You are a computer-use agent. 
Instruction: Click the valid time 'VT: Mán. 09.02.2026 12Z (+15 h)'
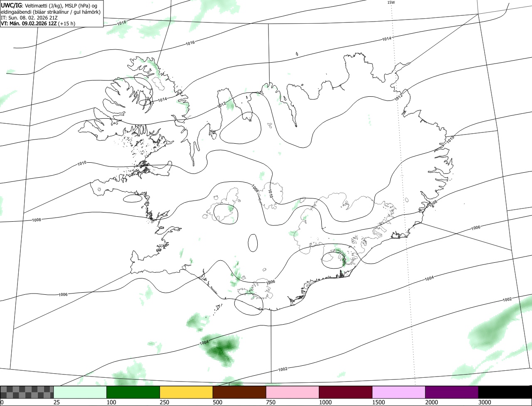click(x=38, y=24)
